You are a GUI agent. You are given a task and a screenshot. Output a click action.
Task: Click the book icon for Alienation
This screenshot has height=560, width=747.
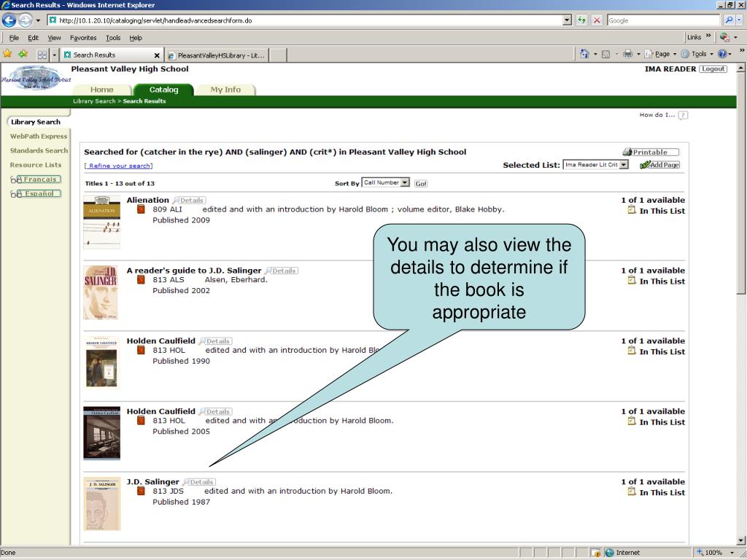tap(141, 209)
